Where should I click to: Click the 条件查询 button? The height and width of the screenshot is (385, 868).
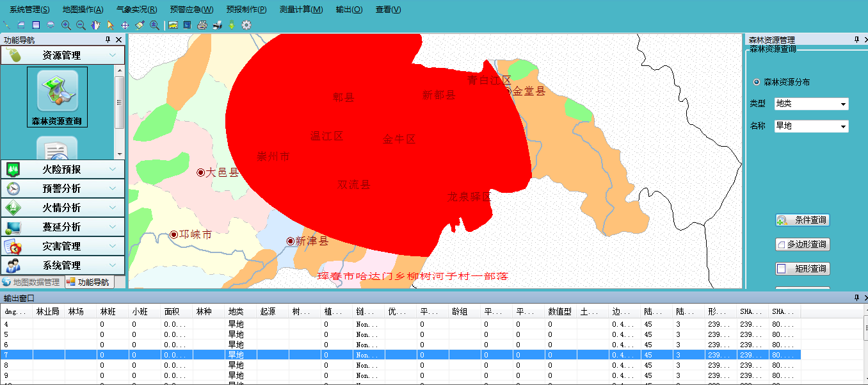point(803,220)
